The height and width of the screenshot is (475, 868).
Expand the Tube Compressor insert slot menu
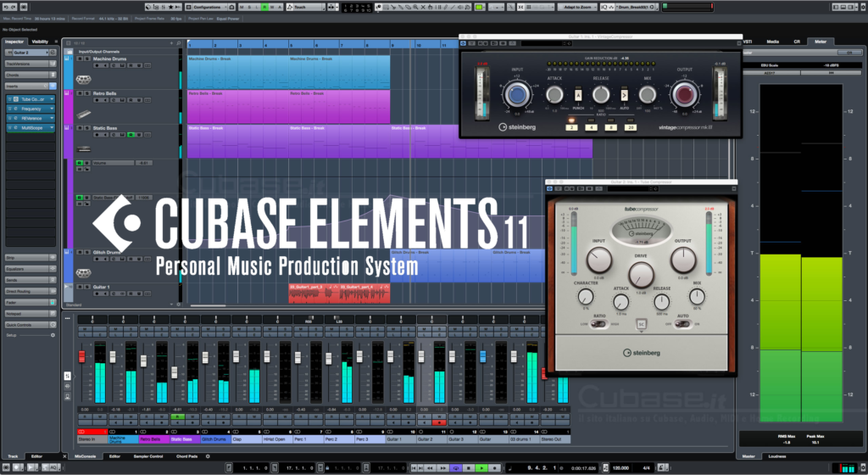coord(52,99)
